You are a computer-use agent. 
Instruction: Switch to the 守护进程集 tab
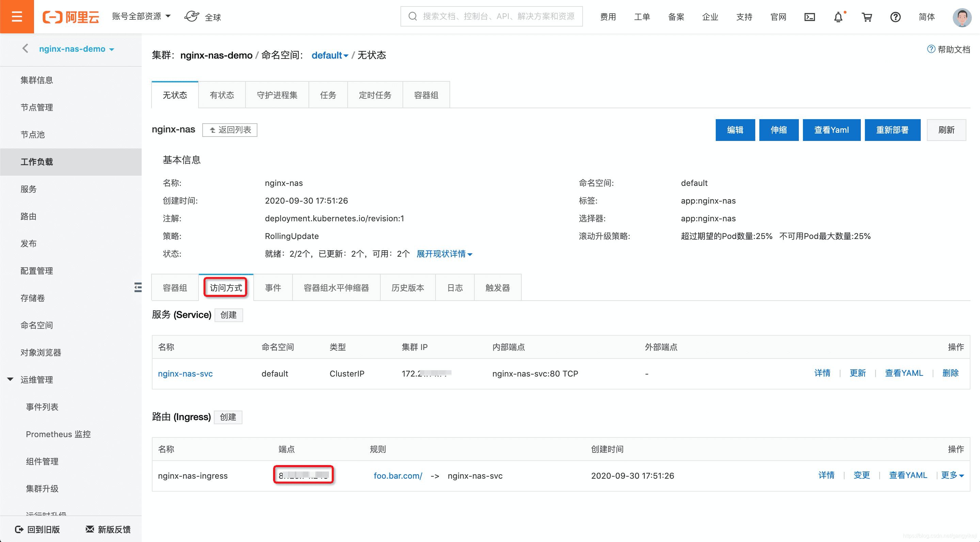[x=277, y=95]
